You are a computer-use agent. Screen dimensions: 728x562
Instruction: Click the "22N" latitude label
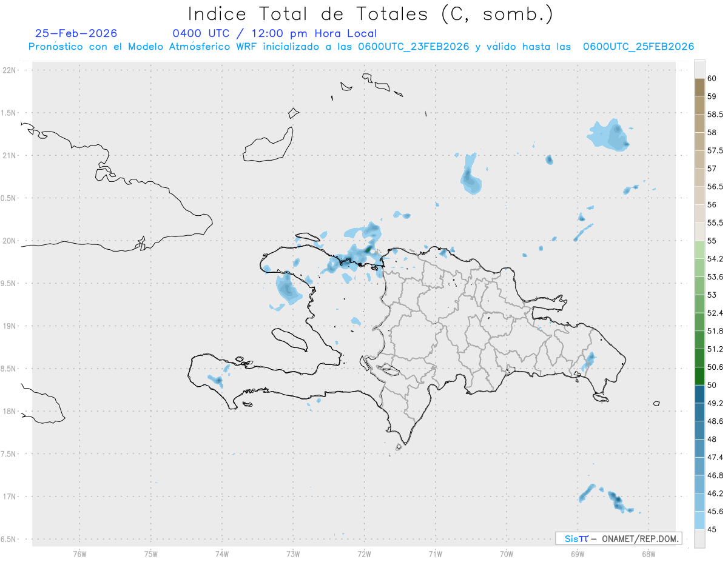(x=10, y=70)
